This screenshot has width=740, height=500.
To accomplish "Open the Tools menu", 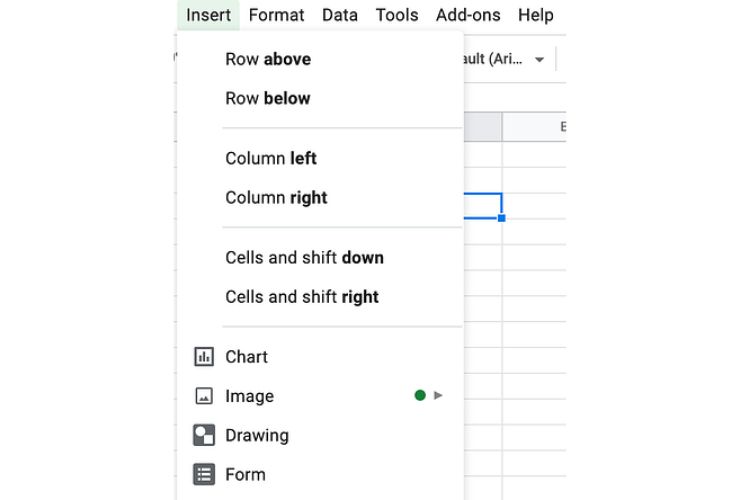I will [x=396, y=15].
